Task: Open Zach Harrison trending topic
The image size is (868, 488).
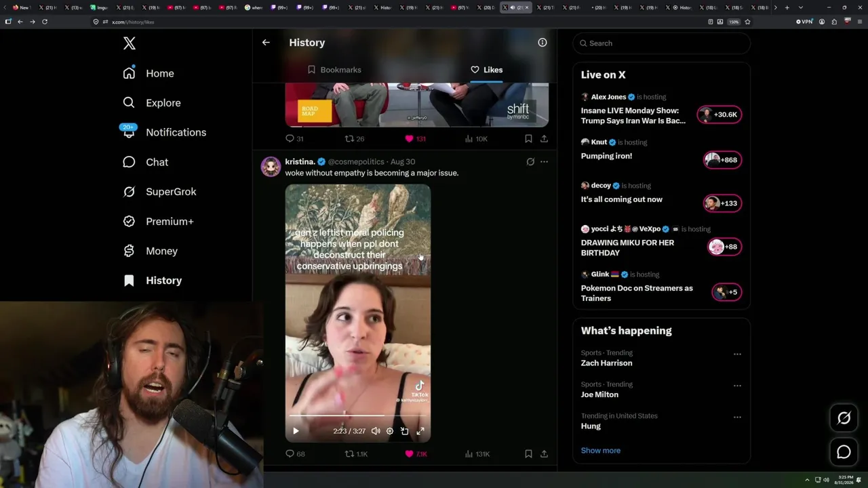Action: [x=606, y=363]
